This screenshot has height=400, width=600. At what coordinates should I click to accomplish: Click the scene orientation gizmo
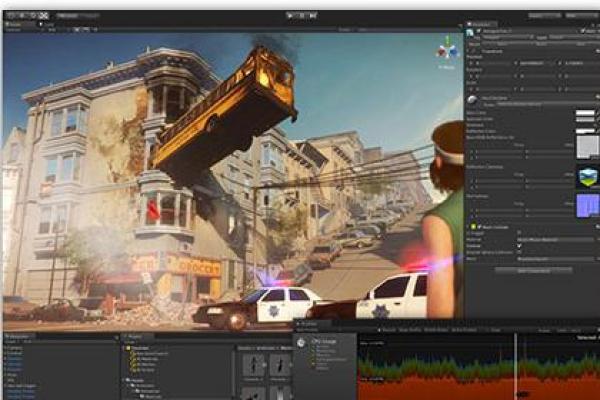pos(445,49)
